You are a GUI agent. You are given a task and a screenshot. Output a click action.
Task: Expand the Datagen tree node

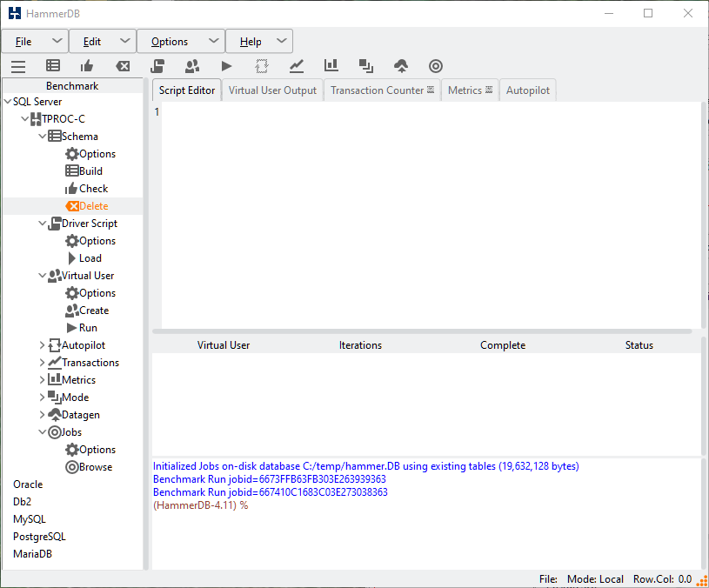click(43, 414)
